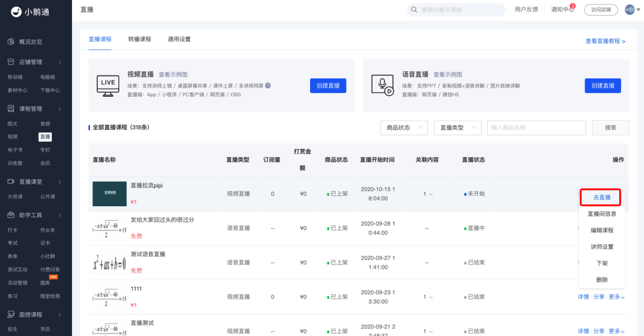Click the 测试语音直播 formula thumbnail
Image resolution: width=644 pixels, height=336 pixels.
tap(109, 263)
